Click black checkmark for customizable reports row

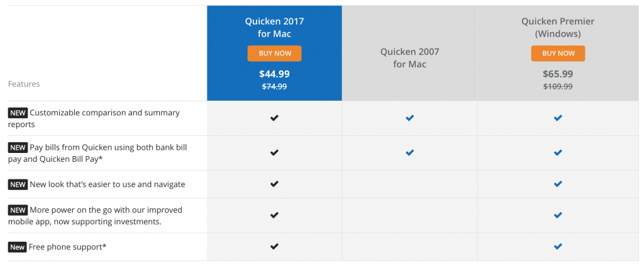tap(274, 118)
